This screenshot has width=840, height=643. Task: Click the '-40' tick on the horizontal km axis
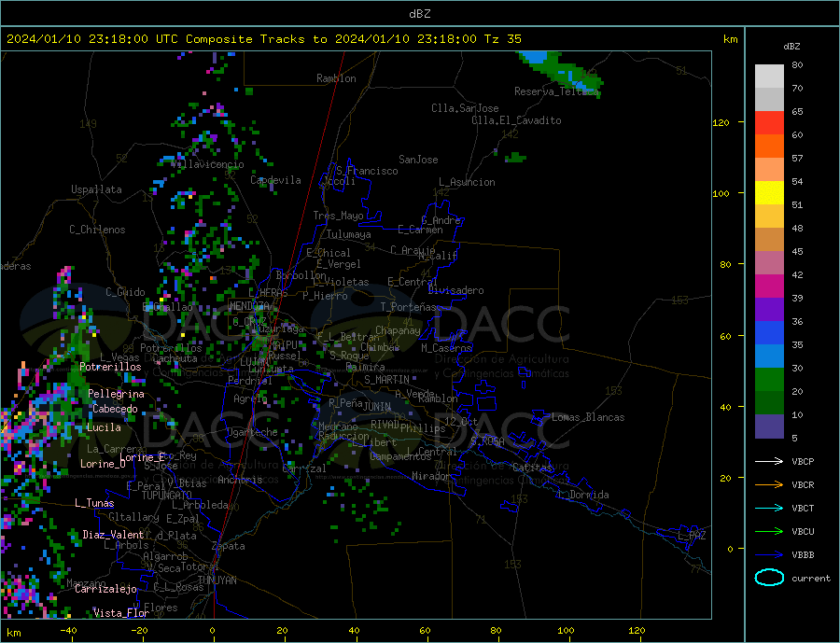pyautogui.click(x=68, y=631)
